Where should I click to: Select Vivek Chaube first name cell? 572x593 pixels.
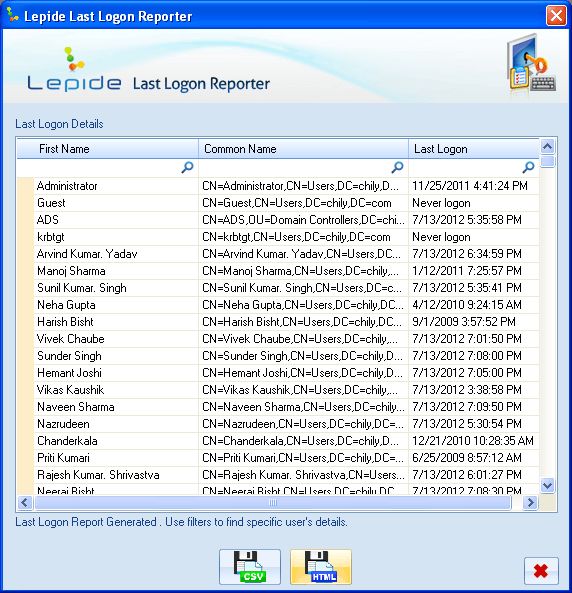click(116, 339)
